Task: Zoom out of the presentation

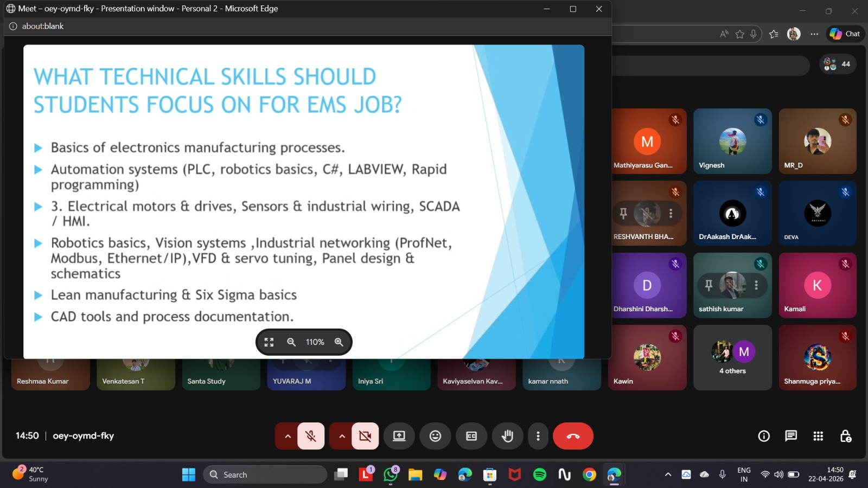Action: pyautogui.click(x=291, y=342)
